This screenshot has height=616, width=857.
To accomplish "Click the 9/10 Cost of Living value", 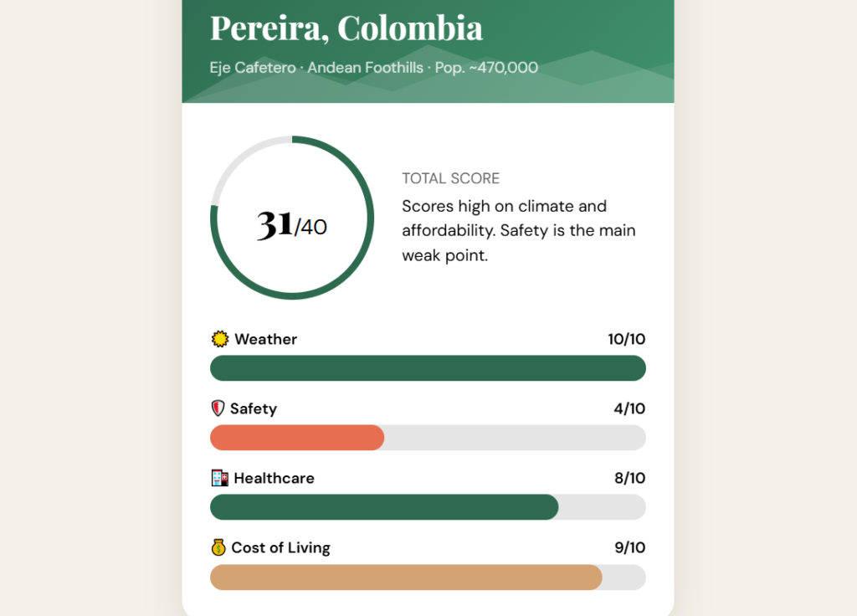I will click(x=629, y=547).
